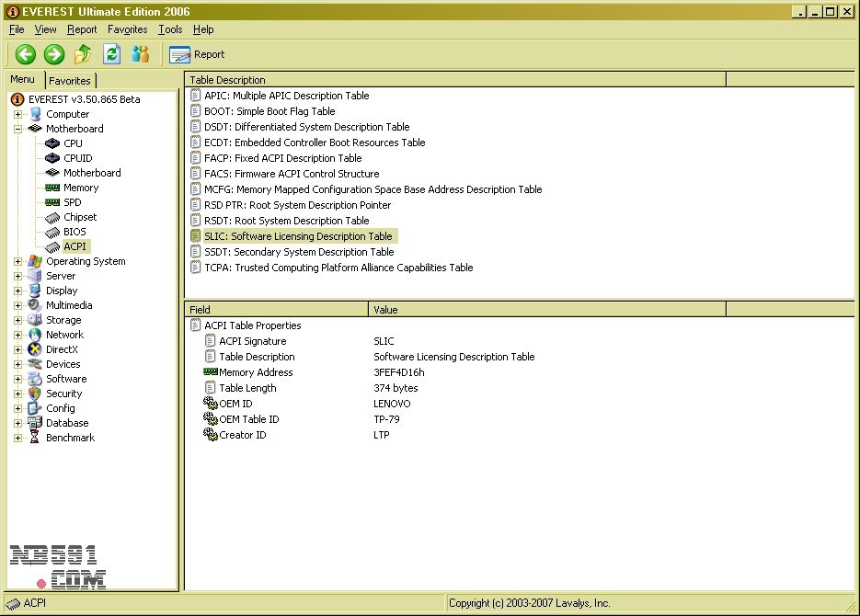Expand the Computer tree node
Image resolution: width=860 pixels, height=616 pixels.
(17, 114)
